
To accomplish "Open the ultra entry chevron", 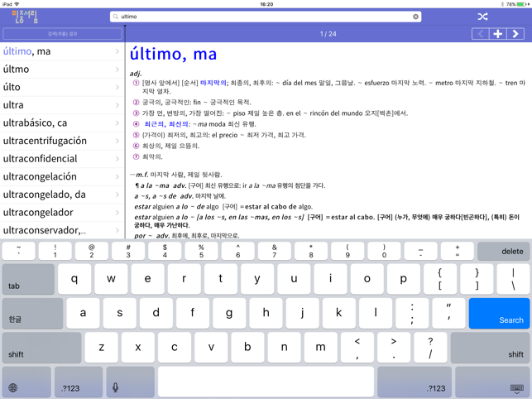I will (x=117, y=105).
